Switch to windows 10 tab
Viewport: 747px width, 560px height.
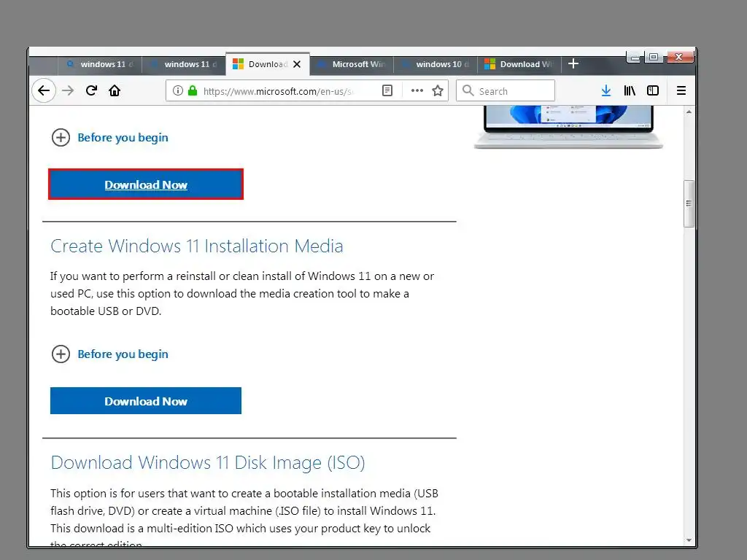click(x=436, y=64)
